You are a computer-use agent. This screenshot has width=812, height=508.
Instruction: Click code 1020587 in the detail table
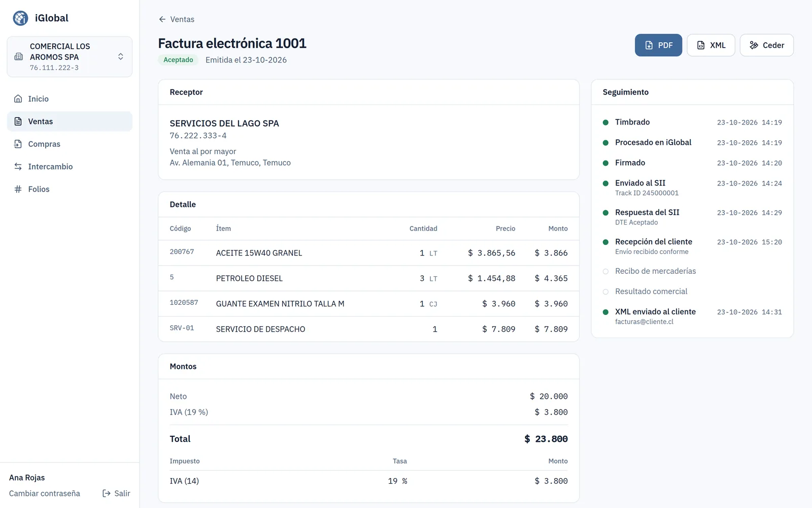coord(184,303)
